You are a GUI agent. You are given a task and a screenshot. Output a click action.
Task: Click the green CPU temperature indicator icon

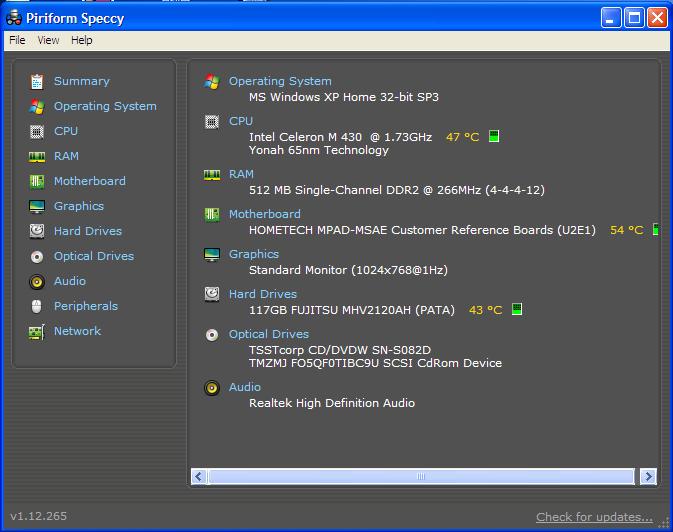pyautogui.click(x=494, y=137)
